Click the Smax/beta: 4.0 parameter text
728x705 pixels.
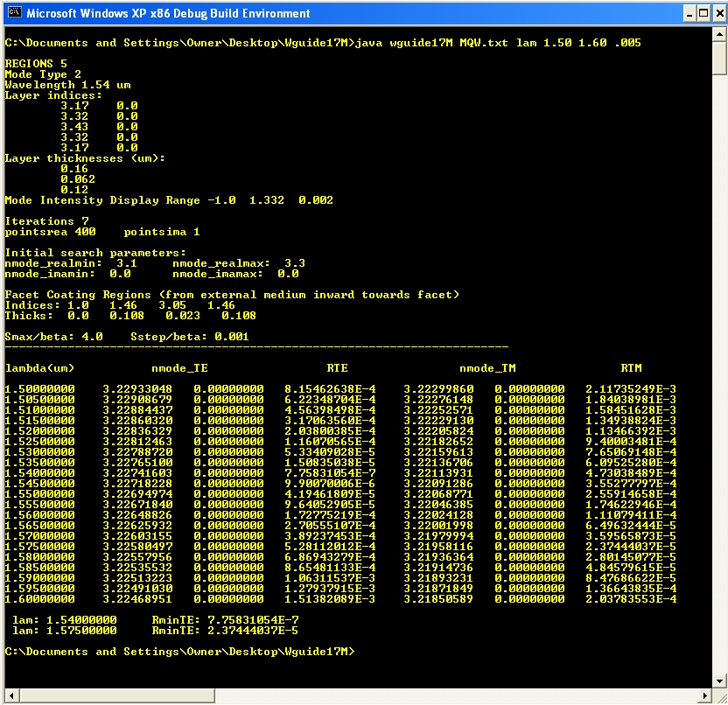tap(54, 337)
